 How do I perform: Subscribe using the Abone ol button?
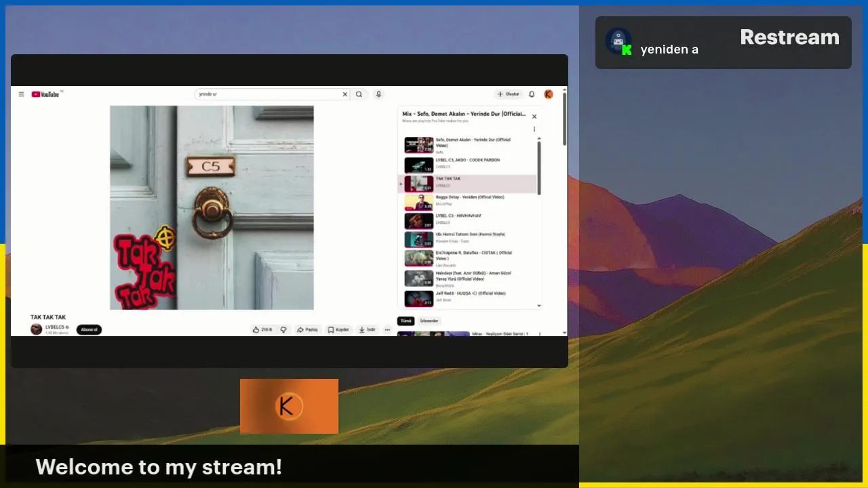pyautogui.click(x=89, y=330)
